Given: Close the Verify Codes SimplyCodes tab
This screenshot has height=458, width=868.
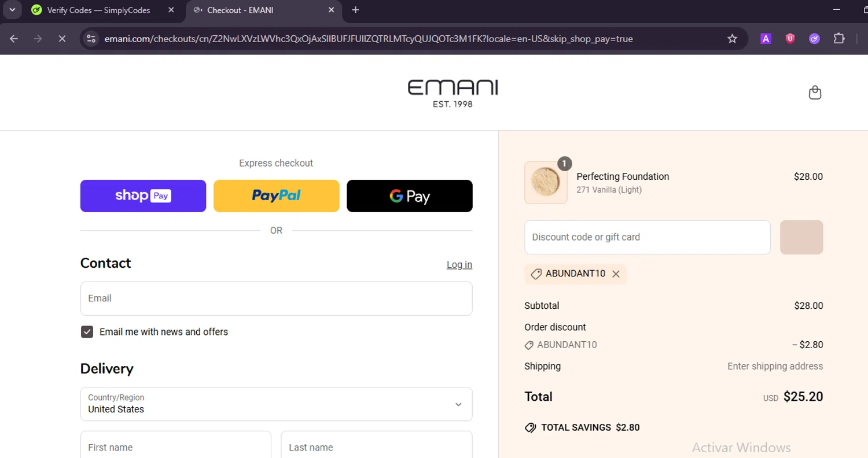Looking at the screenshot, I should click(x=171, y=10).
